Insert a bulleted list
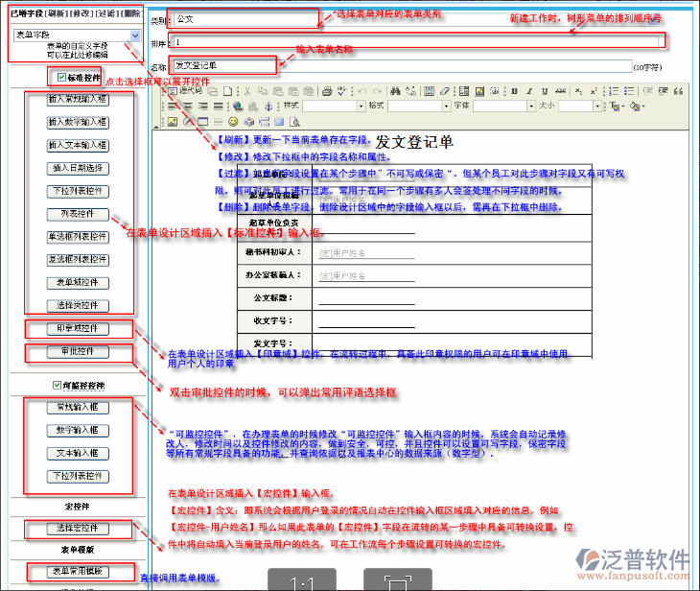Image resolution: width=700 pixels, height=591 pixels. (x=629, y=91)
